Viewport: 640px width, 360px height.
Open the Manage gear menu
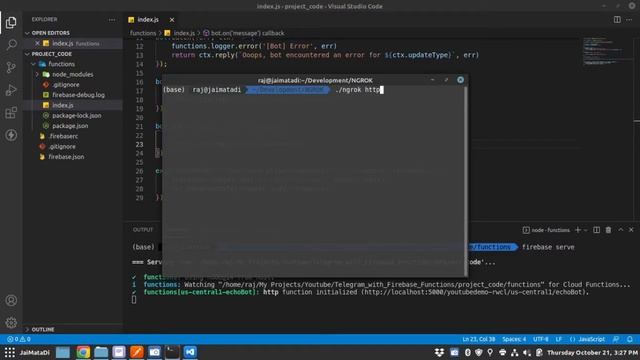(x=11, y=322)
